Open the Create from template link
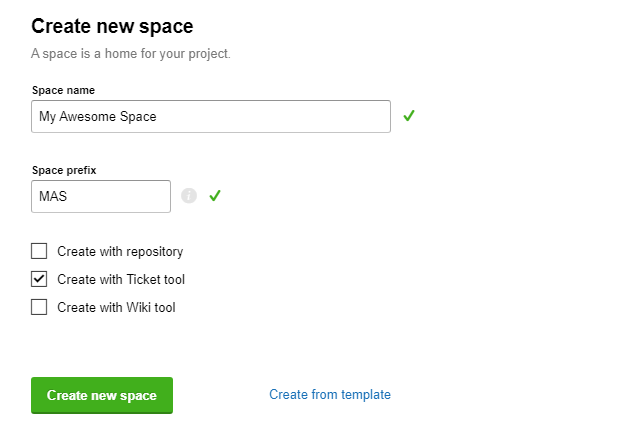The width and height of the screenshot is (641, 440). [330, 395]
